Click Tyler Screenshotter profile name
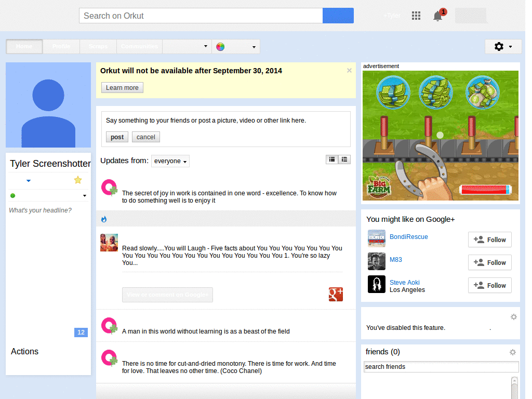 pyautogui.click(x=50, y=164)
